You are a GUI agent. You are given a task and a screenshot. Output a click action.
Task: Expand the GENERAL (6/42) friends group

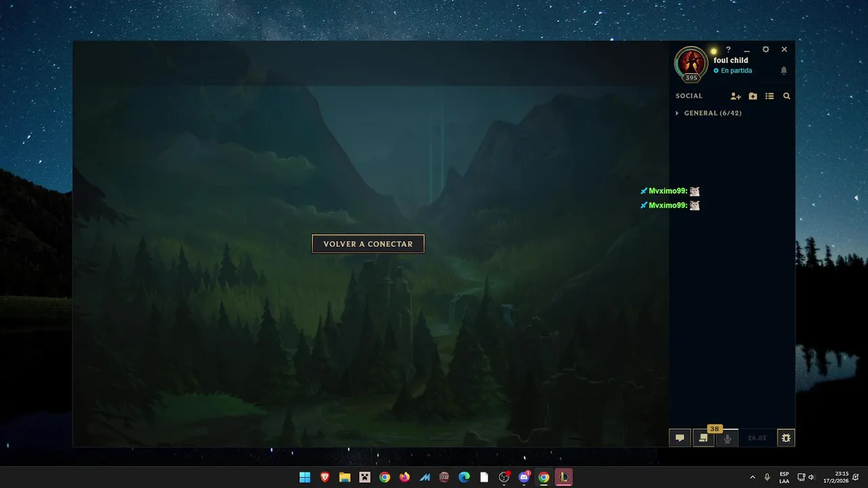pos(709,113)
